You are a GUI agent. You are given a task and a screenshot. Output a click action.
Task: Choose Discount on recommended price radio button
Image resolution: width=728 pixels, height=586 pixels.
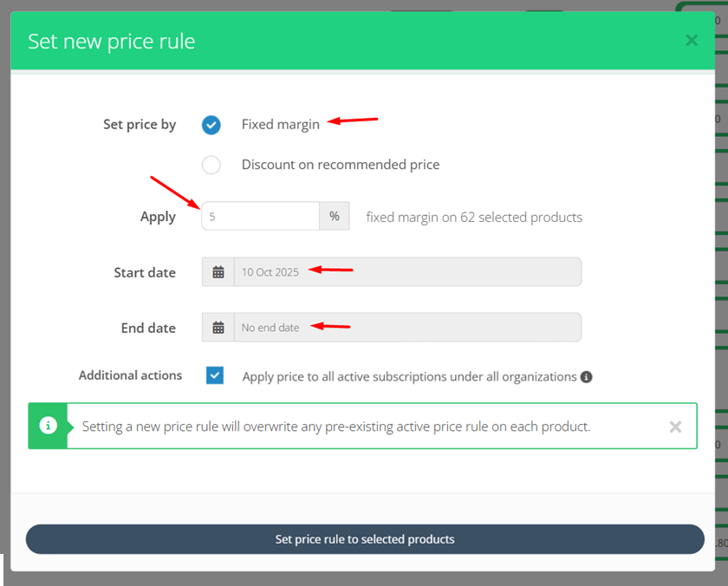point(211,165)
